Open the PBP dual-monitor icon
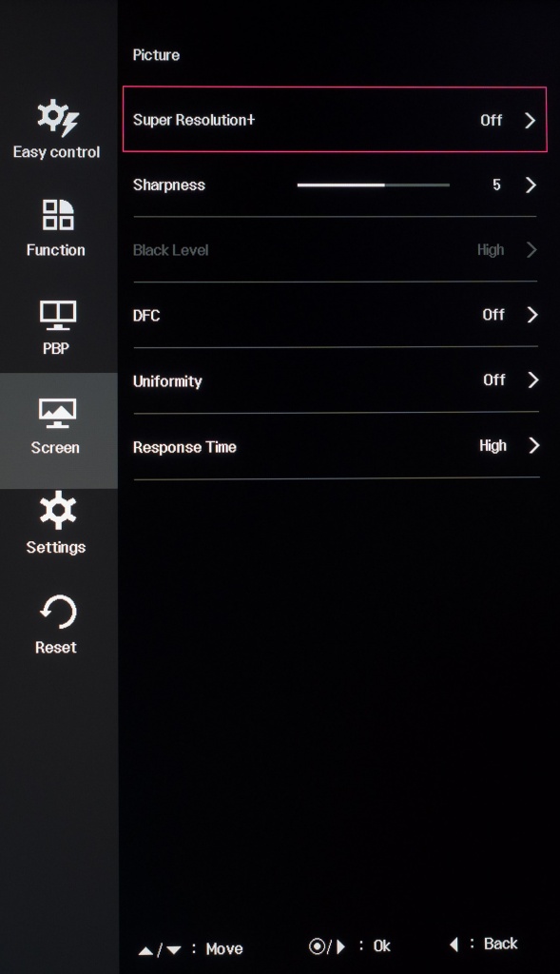The image size is (560, 974). [x=58, y=315]
